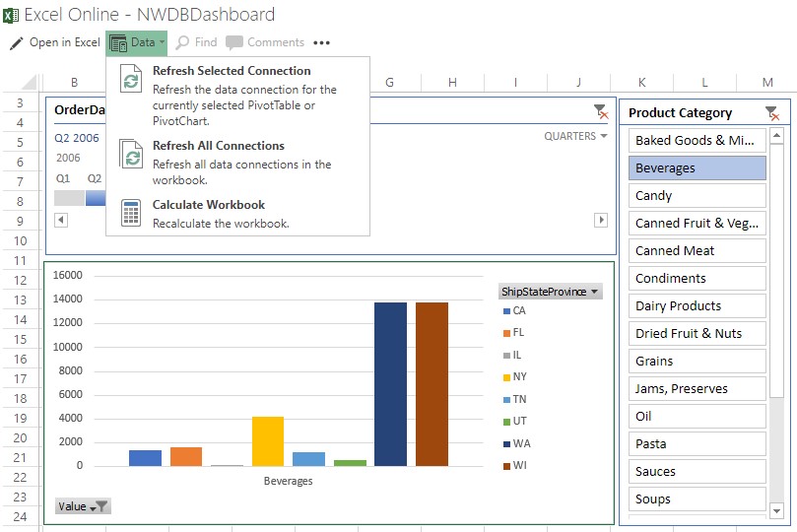Click the NY legend color swatch
Viewport: 797px width, 532px height.
click(506, 377)
